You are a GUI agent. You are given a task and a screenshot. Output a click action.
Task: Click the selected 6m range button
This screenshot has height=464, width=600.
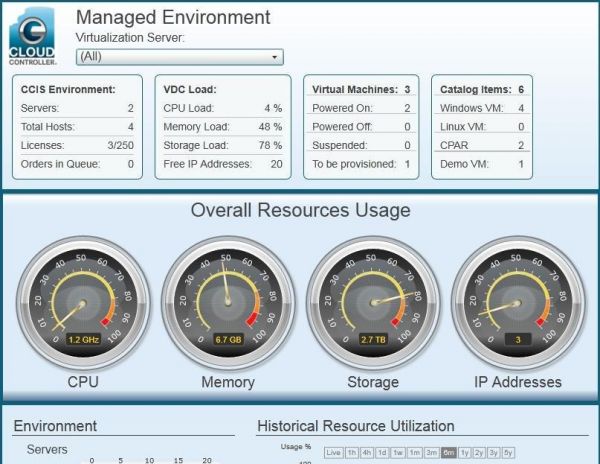(449, 452)
